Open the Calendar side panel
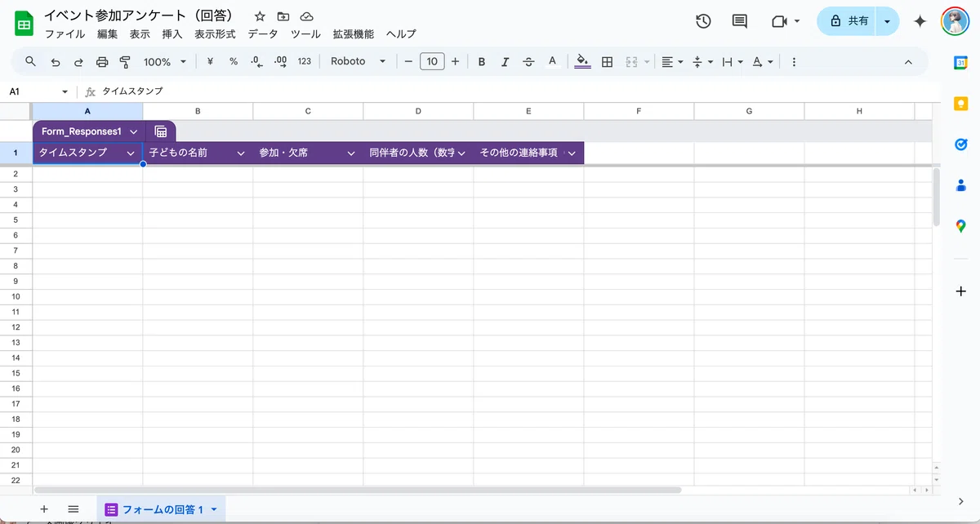Viewport: 980px width, 524px height. (x=961, y=62)
